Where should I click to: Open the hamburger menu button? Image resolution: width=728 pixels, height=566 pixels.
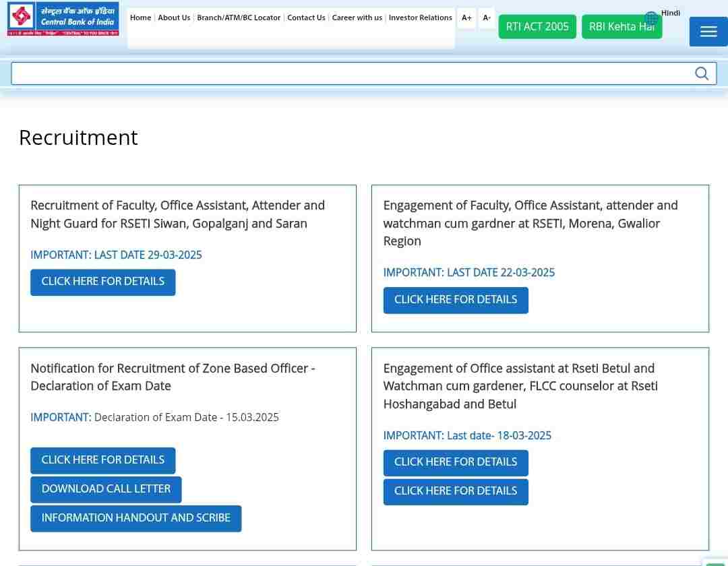[708, 32]
